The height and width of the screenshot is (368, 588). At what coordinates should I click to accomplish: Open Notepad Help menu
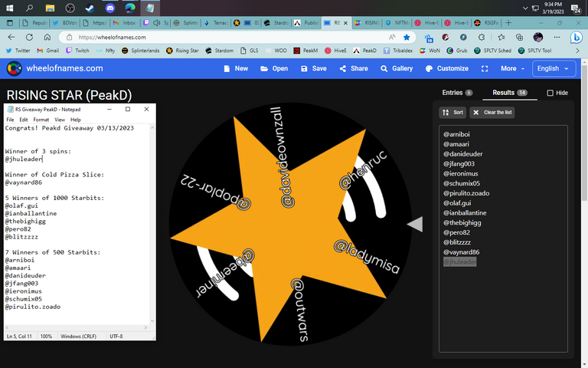coord(75,120)
